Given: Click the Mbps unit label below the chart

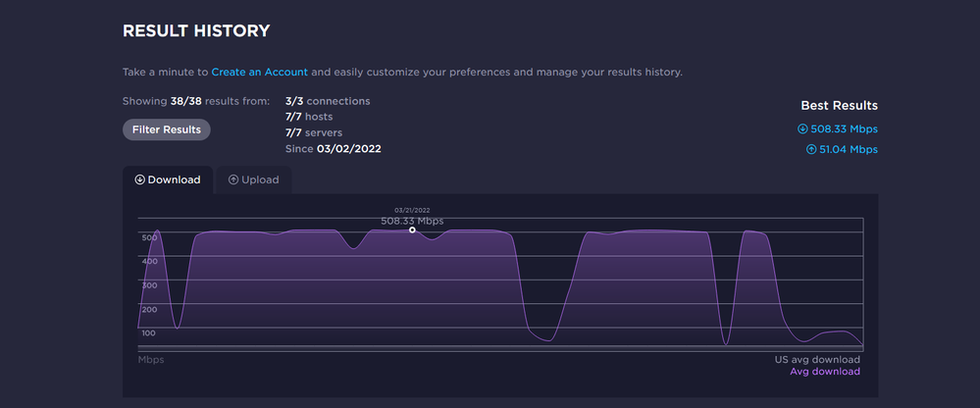Looking at the screenshot, I should [x=151, y=360].
